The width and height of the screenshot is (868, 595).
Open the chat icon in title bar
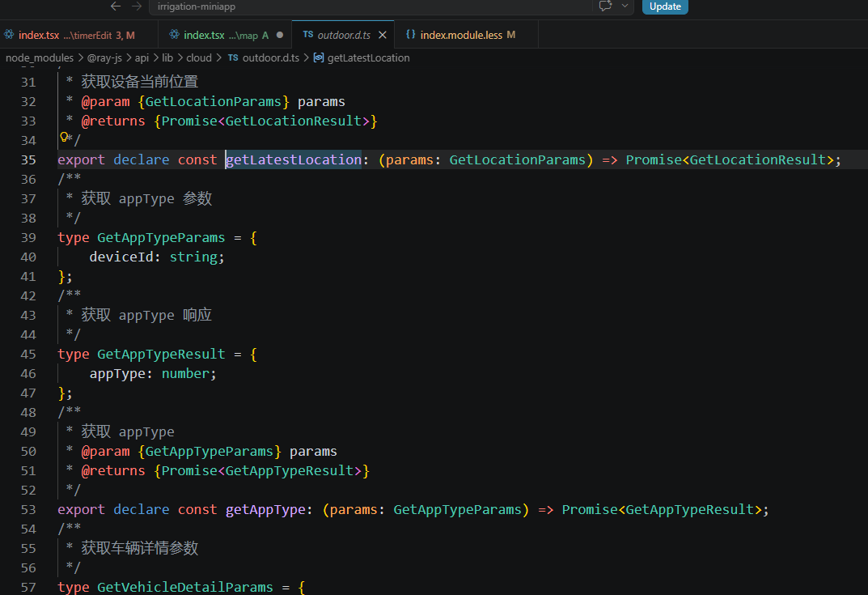point(605,6)
